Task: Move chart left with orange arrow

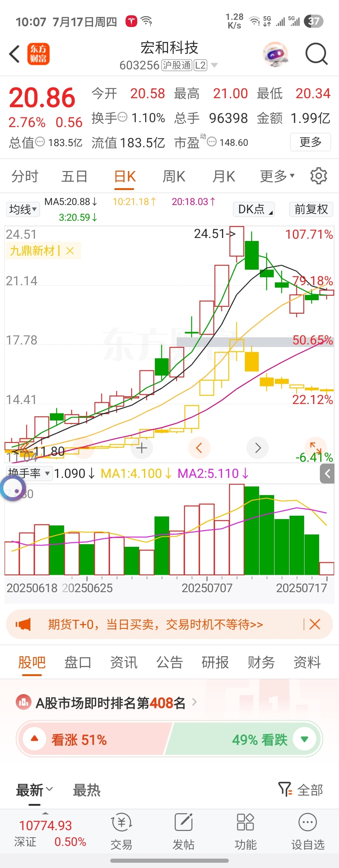Action: 199,448
